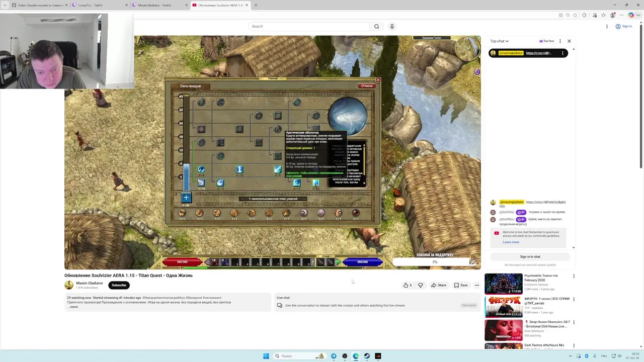Open browser extensions puzzle icon

pyautogui.click(x=584, y=15)
